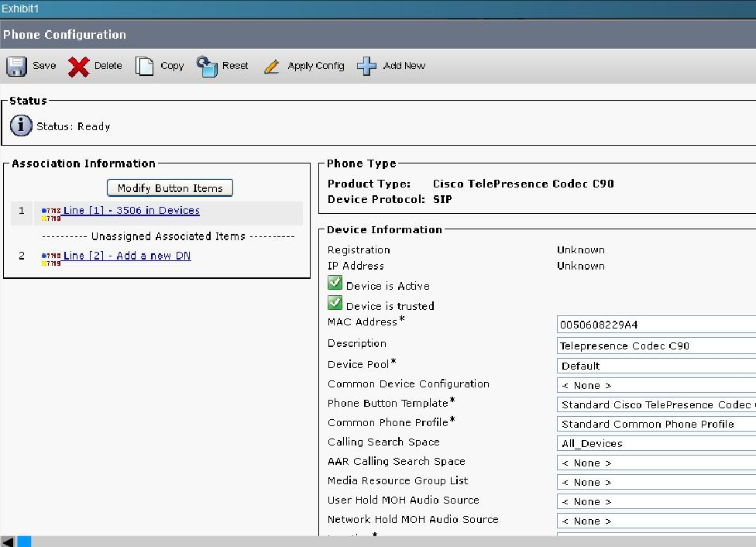
Task: Click the scroll left arrow at bottom
Action: [x=8, y=542]
